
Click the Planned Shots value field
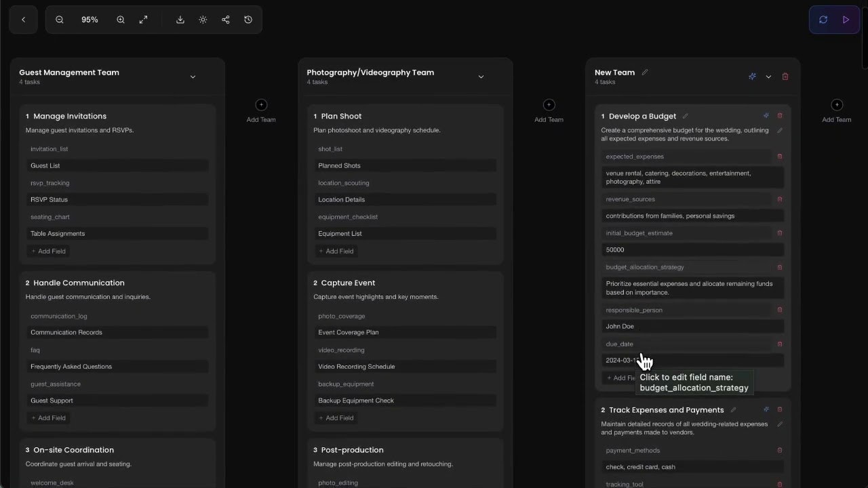click(405, 165)
